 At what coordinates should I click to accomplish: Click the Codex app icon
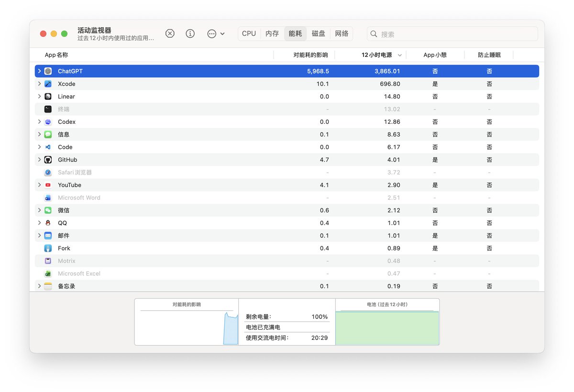pyautogui.click(x=48, y=122)
